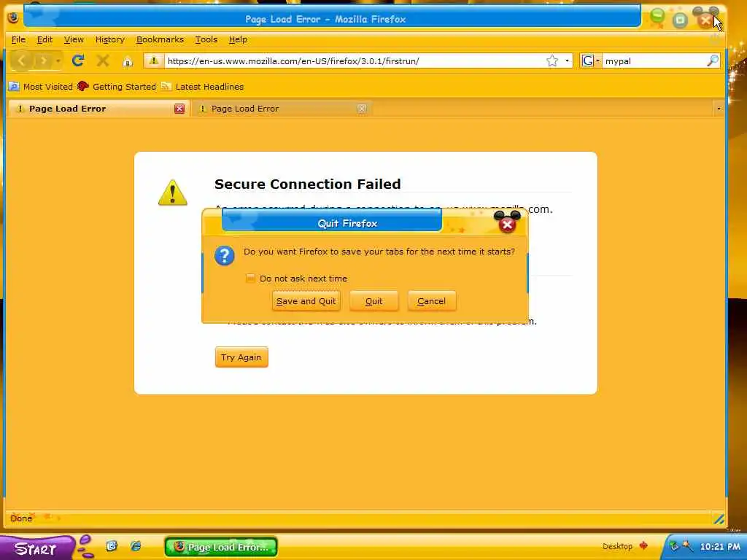Click the status bar resize grip icon
Image resolution: width=747 pixels, height=560 pixels.
719,518
